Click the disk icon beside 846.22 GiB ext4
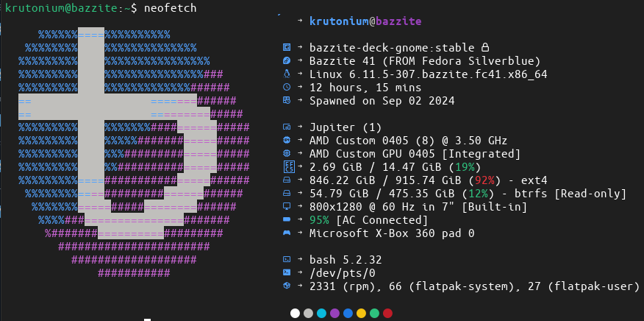The image size is (644, 321). (x=287, y=180)
